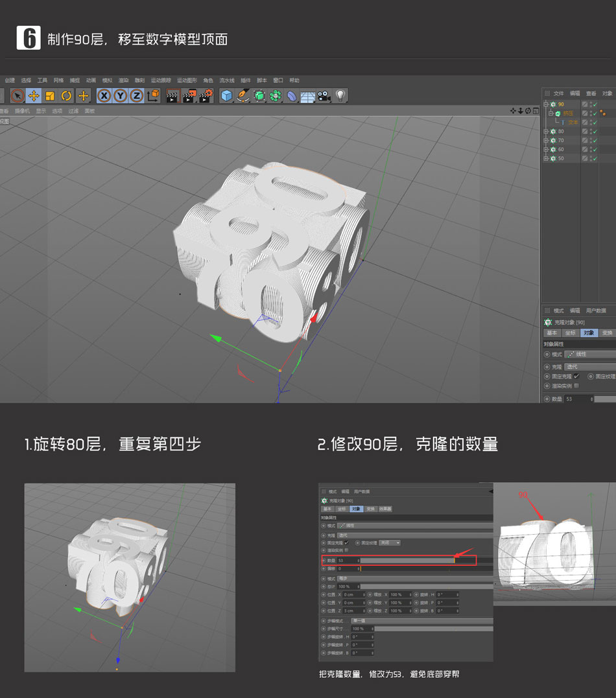Screen dimensions: 616x698
Task: Uncheck 固定克隆 in main attribute panel
Action: click(x=576, y=376)
